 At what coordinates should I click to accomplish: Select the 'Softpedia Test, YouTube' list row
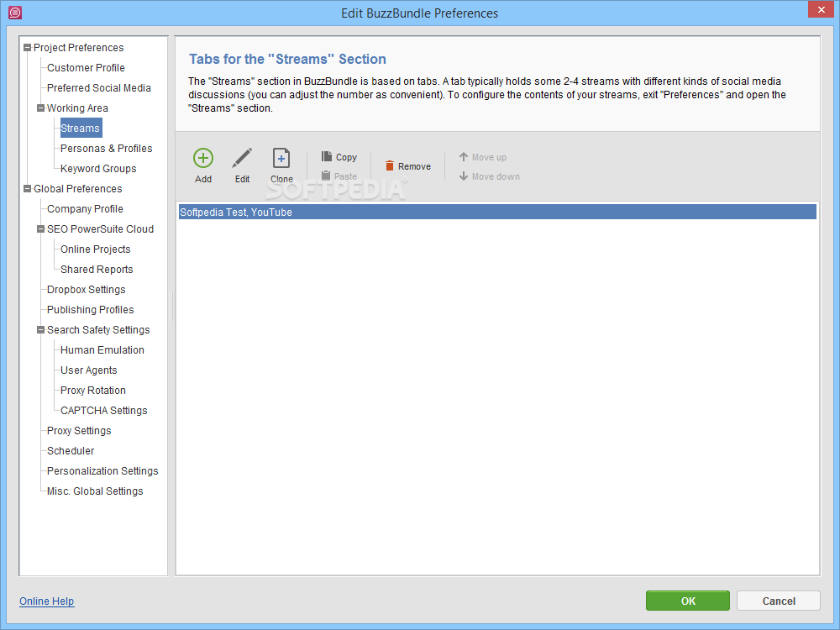[x=497, y=213]
